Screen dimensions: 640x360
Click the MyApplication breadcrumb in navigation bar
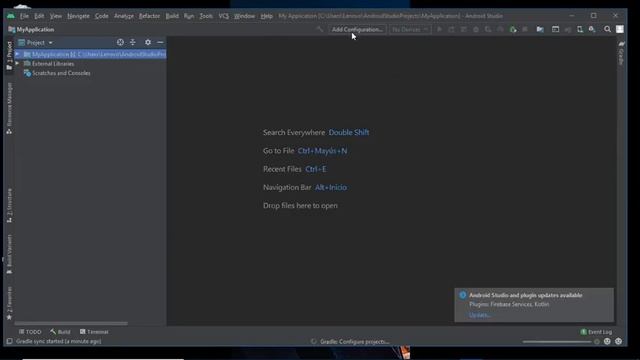click(31, 29)
